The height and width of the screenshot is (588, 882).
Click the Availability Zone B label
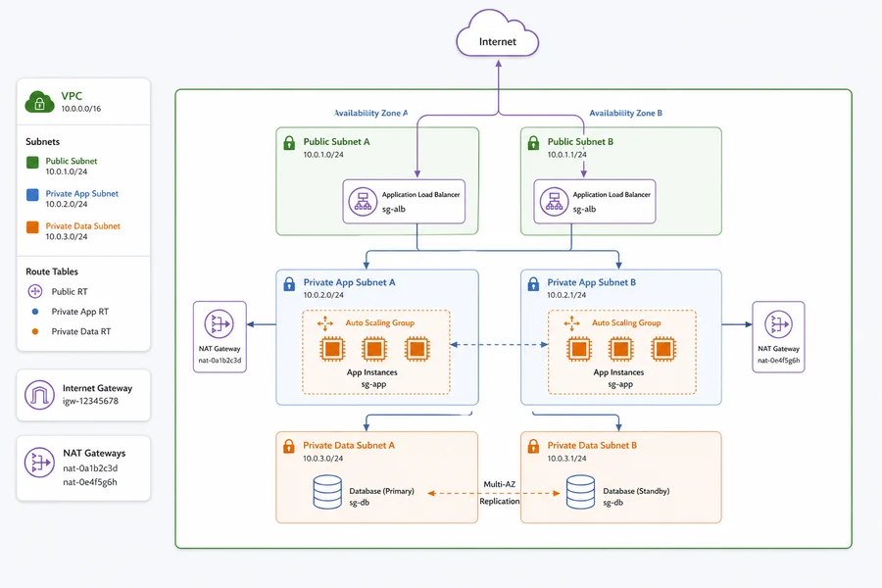(625, 113)
